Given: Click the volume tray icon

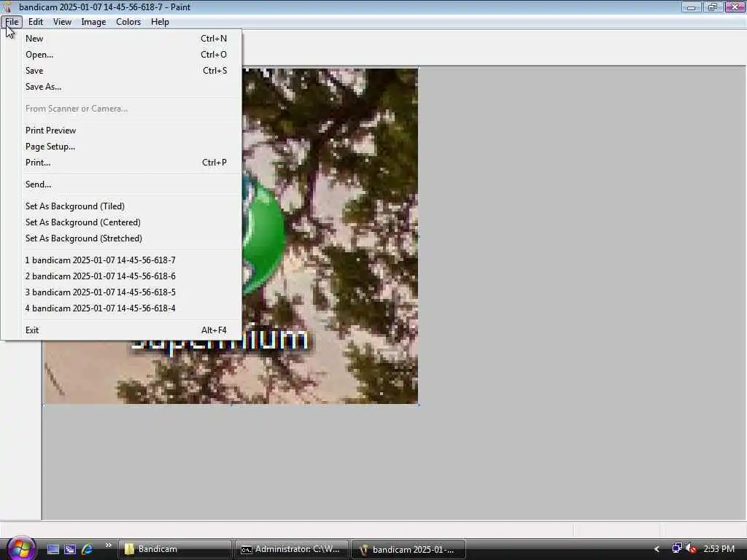Looking at the screenshot, I should click(x=692, y=549).
